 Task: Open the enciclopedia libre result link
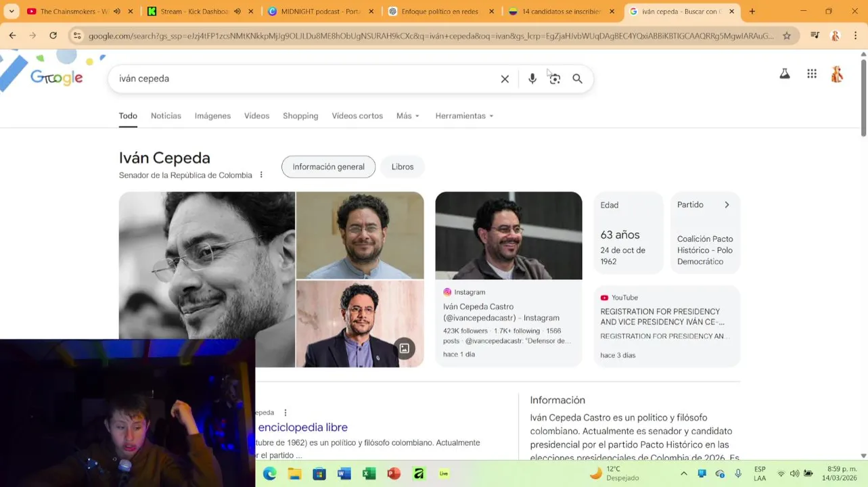(x=303, y=427)
